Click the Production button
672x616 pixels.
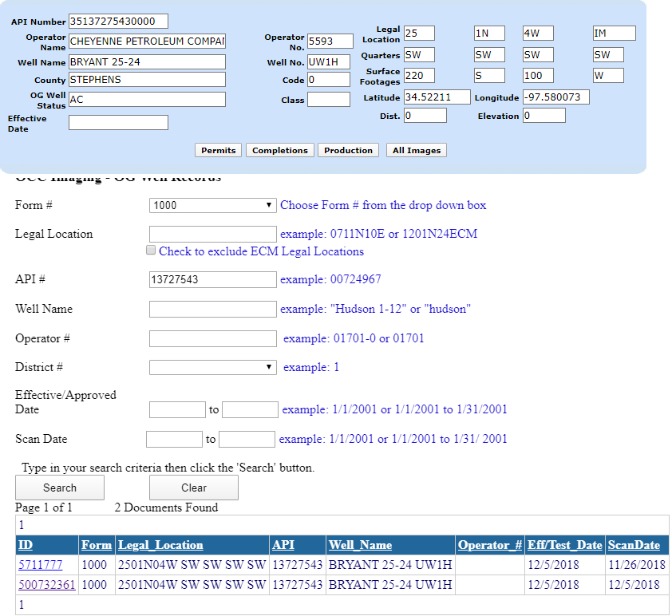[x=348, y=150]
